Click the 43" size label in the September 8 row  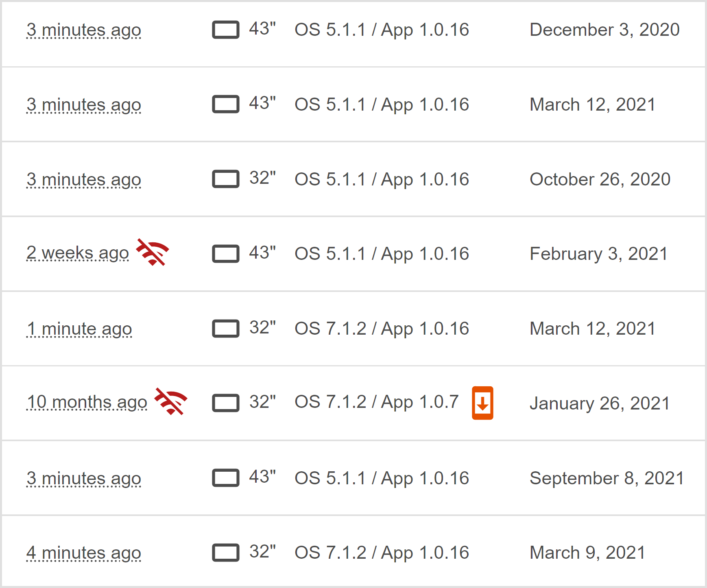coord(262,477)
